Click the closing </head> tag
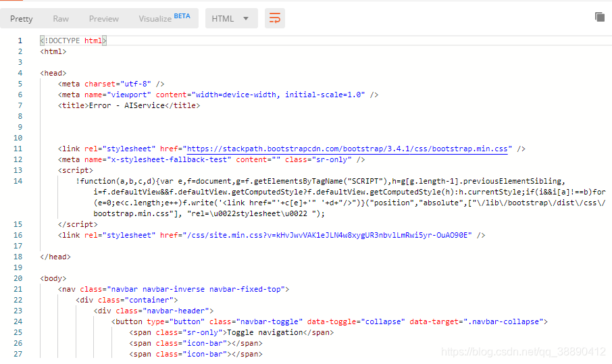Viewport: 612px width, 364px height. click(55, 257)
